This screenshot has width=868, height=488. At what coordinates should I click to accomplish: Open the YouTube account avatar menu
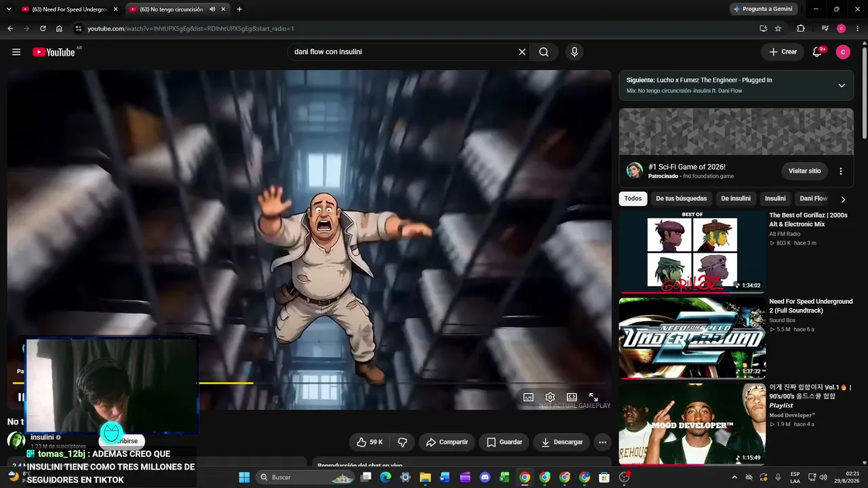pyautogui.click(x=843, y=52)
